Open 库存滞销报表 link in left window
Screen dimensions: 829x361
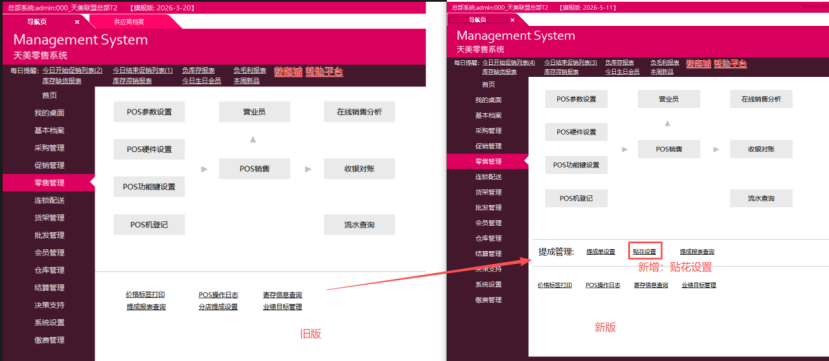pyautogui.click(x=132, y=81)
